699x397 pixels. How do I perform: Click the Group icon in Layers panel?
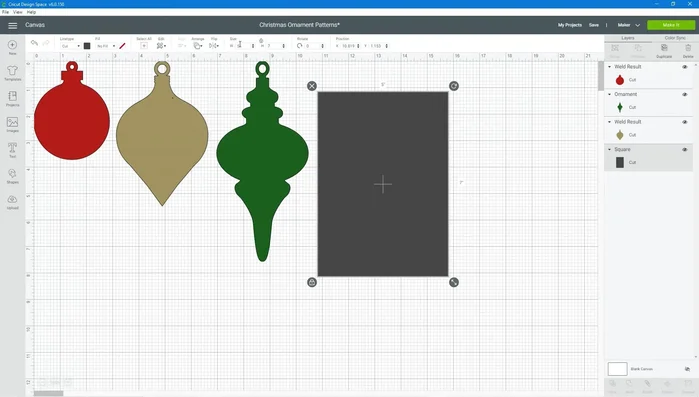[x=615, y=48]
